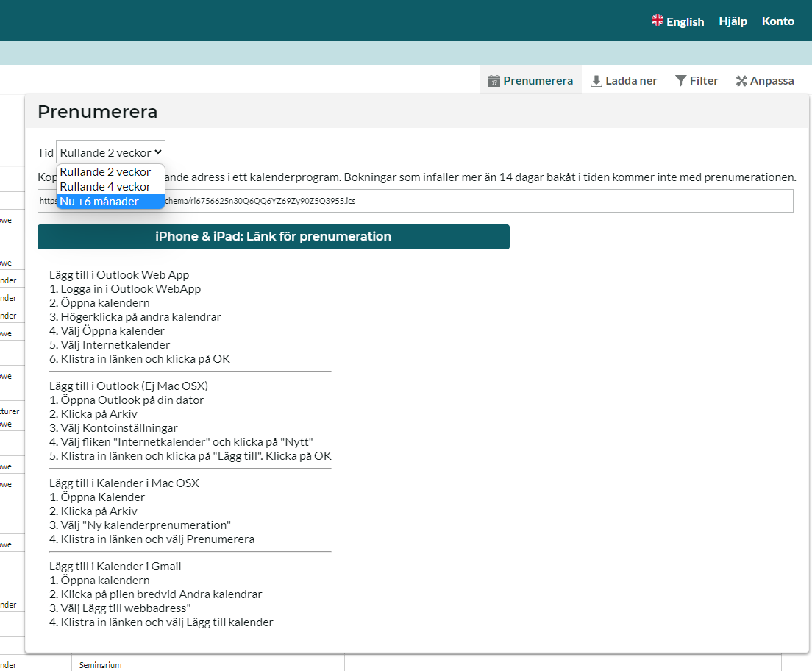Click '3. Välj "Ny kalenderprenumeration"' step
812x671 pixels.
tap(140, 525)
